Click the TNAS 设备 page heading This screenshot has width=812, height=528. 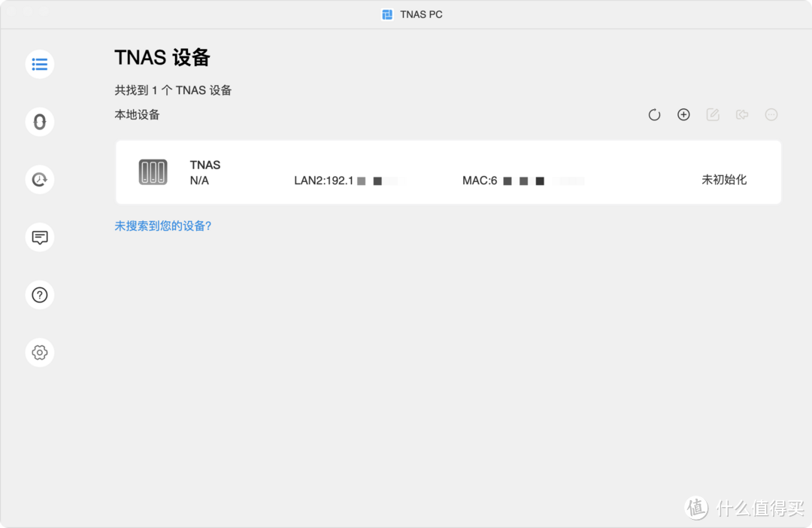click(x=162, y=58)
